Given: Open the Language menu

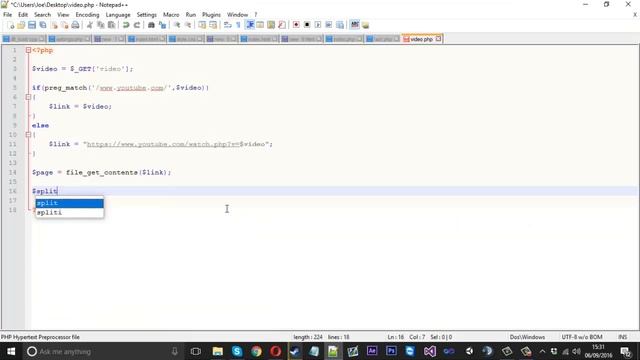Looking at the screenshot, I should click(x=118, y=15).
